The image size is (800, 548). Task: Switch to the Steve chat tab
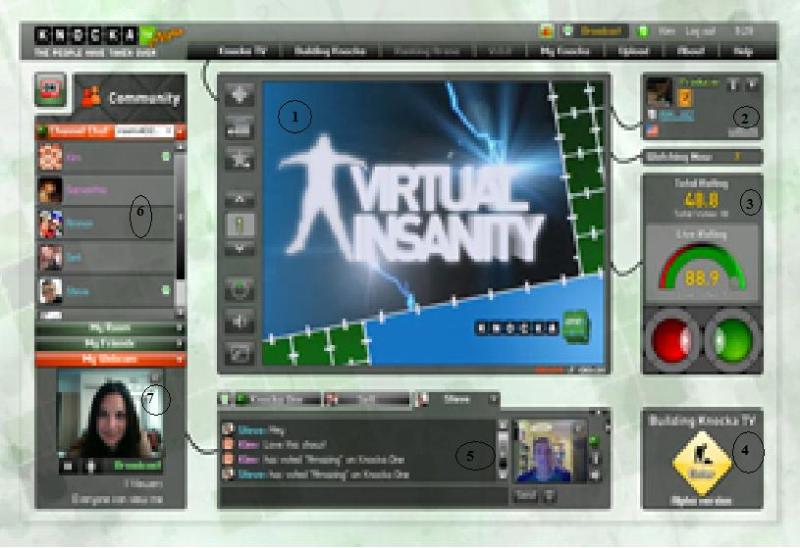(x=458, y=400)
